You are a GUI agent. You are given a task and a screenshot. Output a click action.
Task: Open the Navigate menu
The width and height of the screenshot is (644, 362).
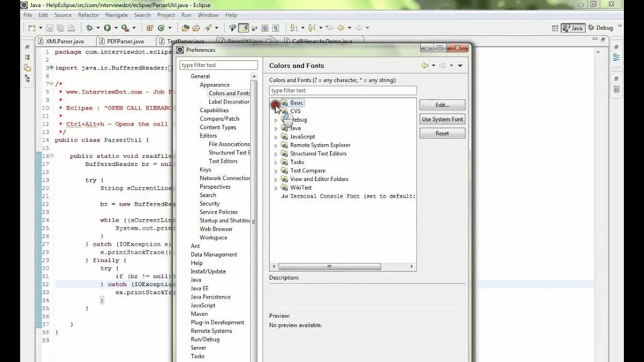[x=117, y=15]
